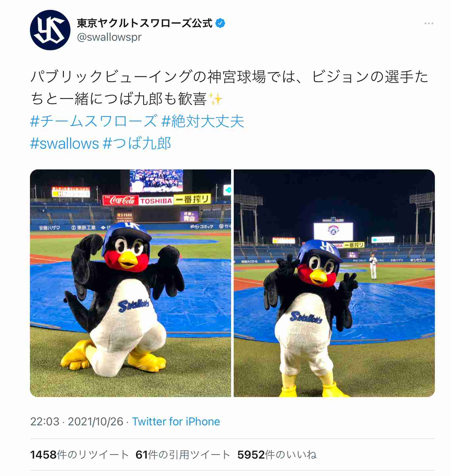Open the tweet's three-dot more menu

(429, 23)
